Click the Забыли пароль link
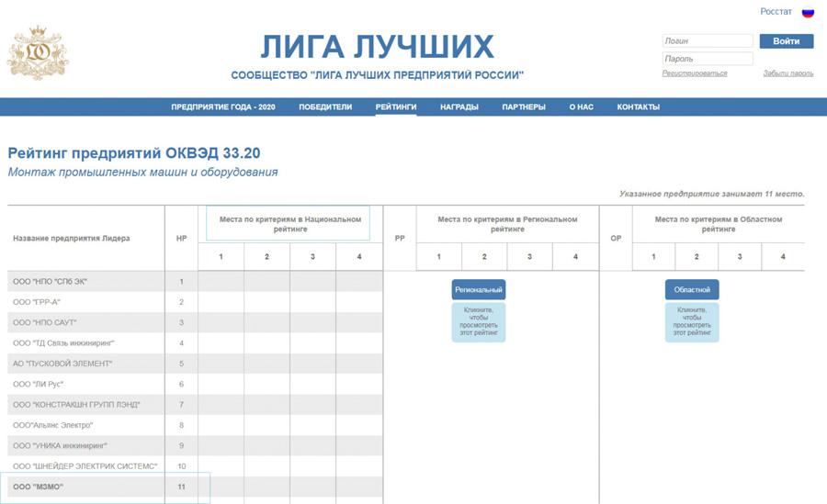Image resolution: width=827 pixels, height=504 pixels. (787, 73)
